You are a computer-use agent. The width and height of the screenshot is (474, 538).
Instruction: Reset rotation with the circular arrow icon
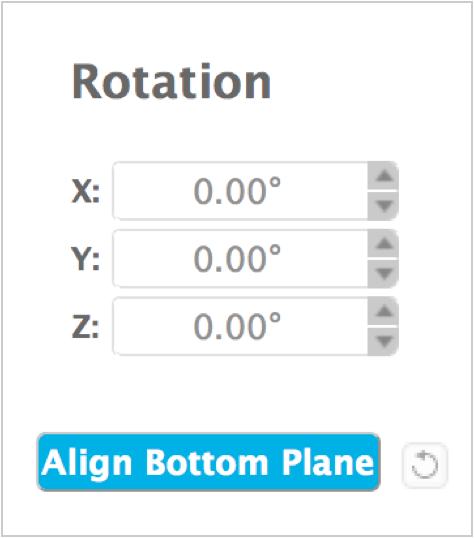[x=425, y=465]
